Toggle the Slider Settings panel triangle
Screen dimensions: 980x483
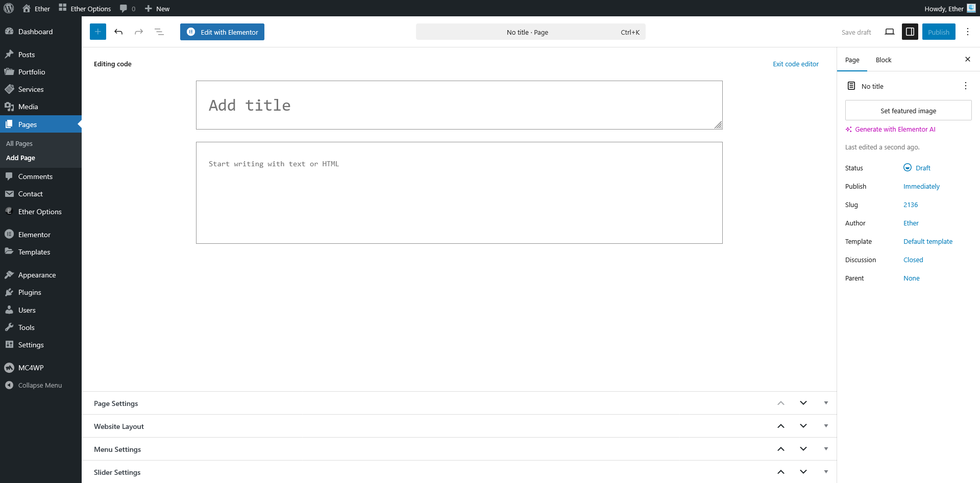(x=826, y=472)
